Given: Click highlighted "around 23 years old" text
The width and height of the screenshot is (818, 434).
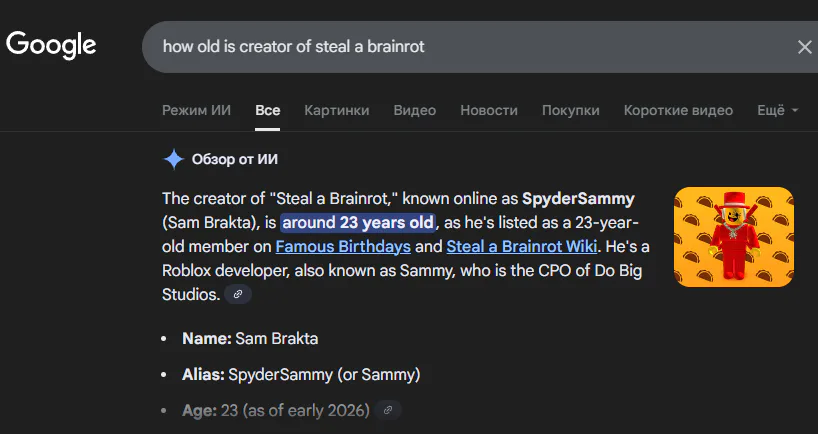Looking at the screenshot, I should click(358, 222).
